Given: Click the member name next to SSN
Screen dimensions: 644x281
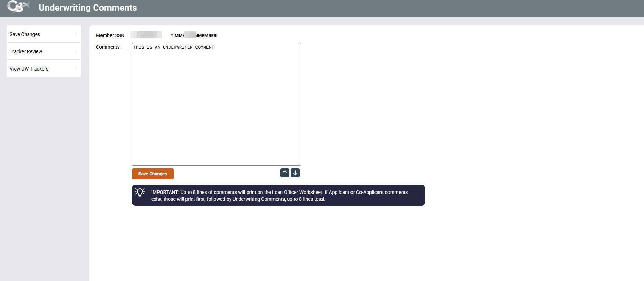Looking at the screenshot, I should coord(193,35).
